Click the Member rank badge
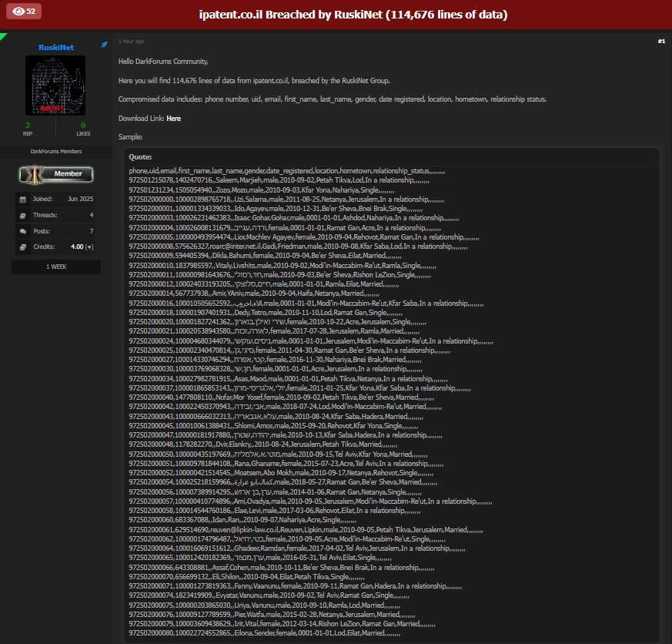 point(56,174)
